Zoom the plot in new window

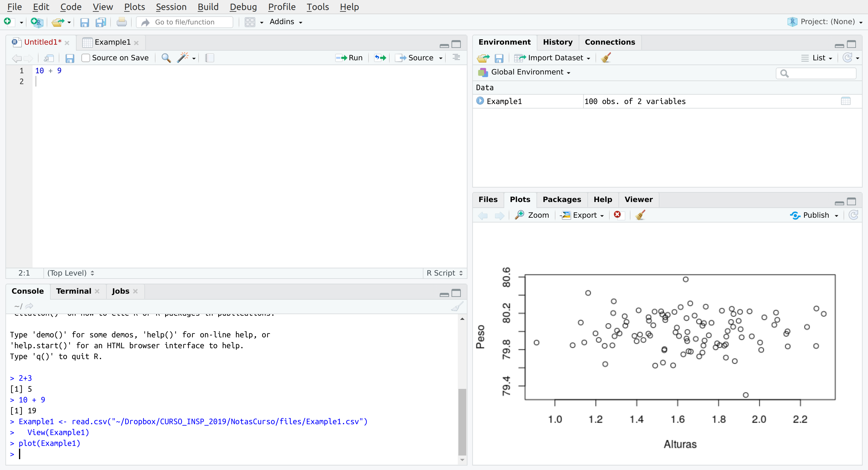click(x=532, y=215)
